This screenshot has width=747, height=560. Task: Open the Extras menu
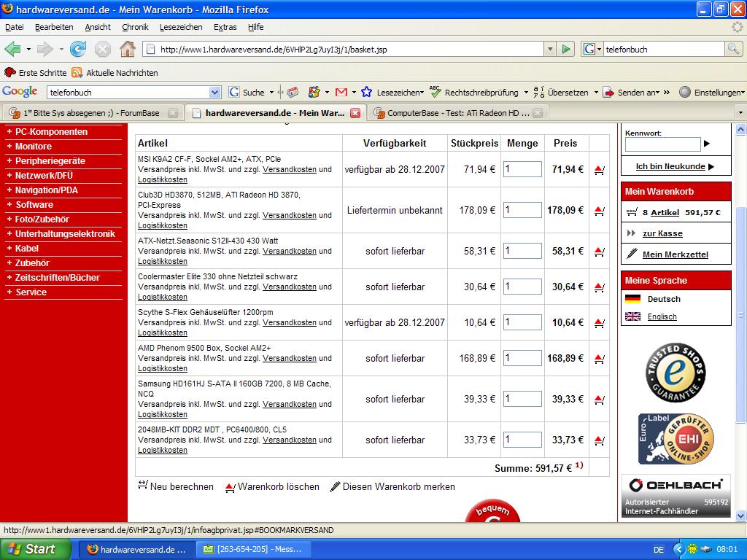[x=225, y=27]
